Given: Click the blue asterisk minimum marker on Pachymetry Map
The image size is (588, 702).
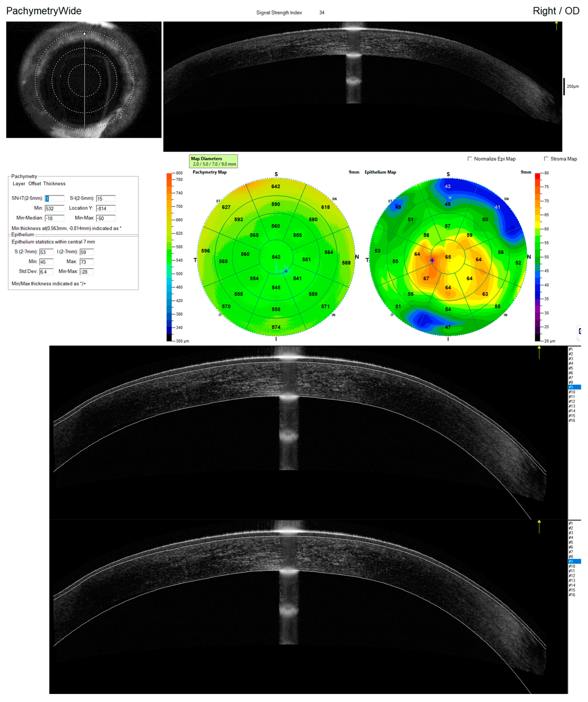Looking at the screenshot, I should (x=286, y=271).
